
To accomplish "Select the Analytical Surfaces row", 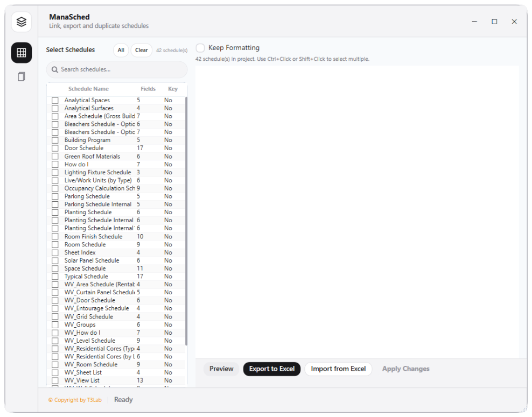I will coord(116,108).
